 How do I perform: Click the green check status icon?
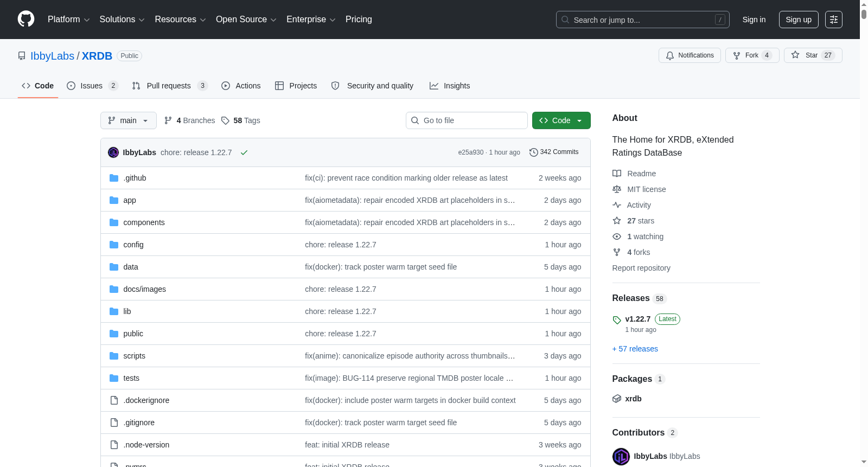(x=244, y=152)
